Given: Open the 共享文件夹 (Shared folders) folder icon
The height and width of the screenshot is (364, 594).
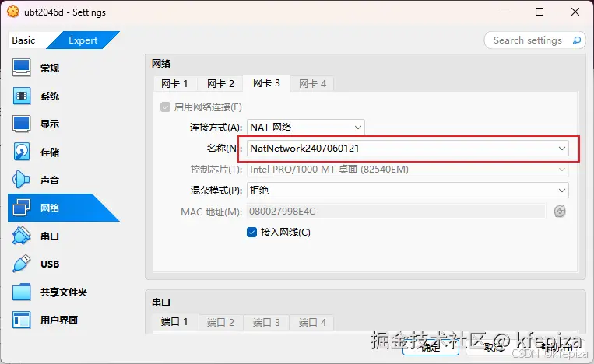Looking at the screenshot, I should click(21, 292).
